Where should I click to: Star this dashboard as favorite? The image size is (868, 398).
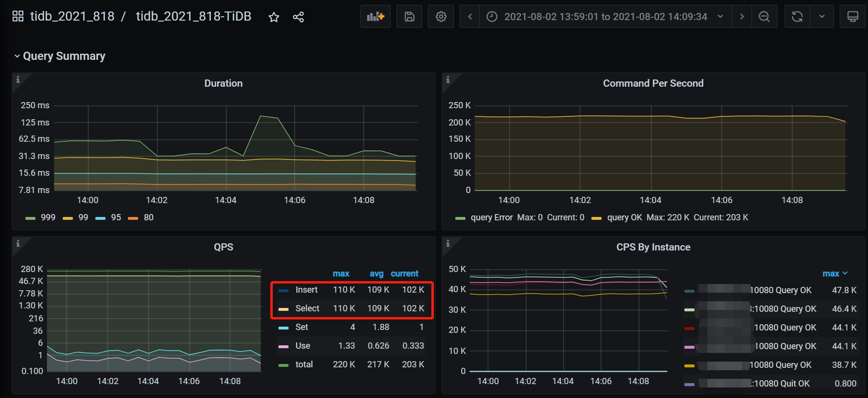(274, 17)
